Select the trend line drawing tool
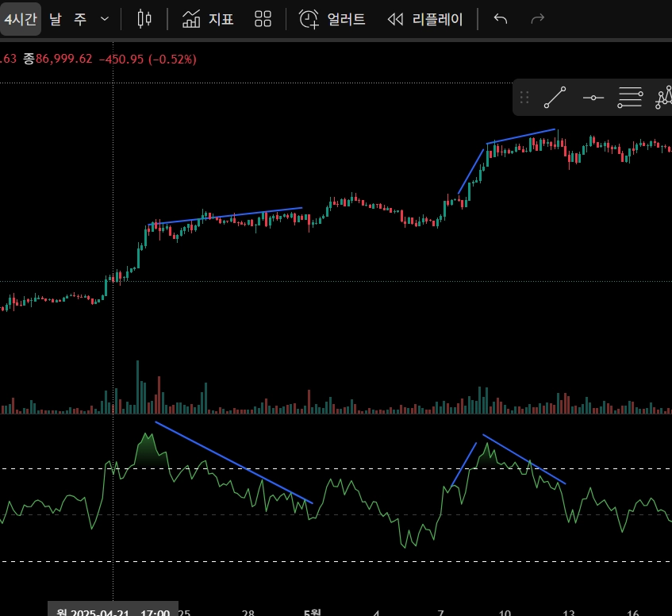The height and width of the screenshot is (616, 672). [555, 98]
